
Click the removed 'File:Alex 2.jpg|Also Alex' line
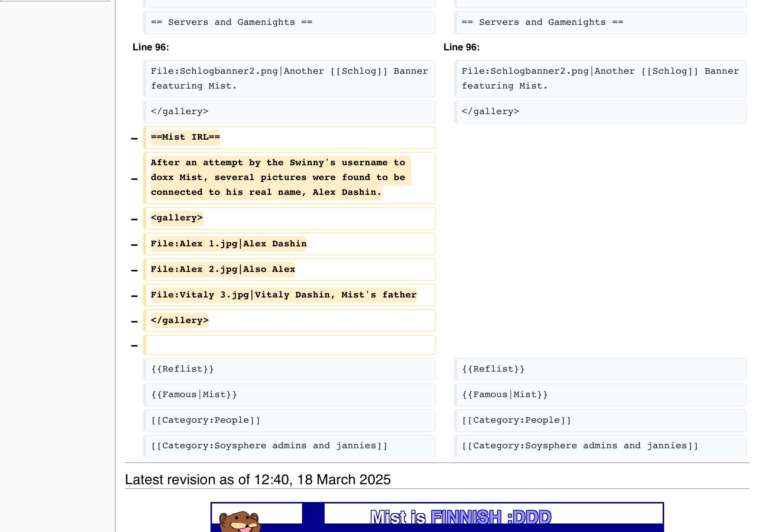tap(289, 269)
